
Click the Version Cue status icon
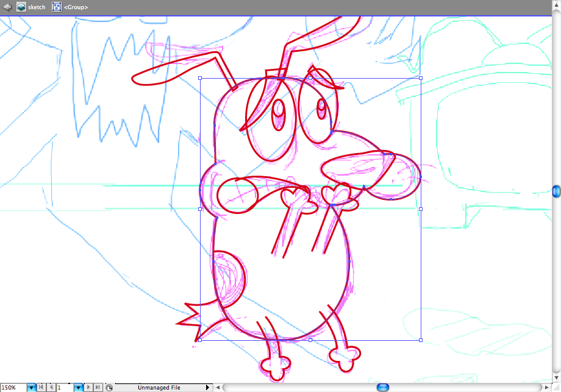(x=109, y=387)
